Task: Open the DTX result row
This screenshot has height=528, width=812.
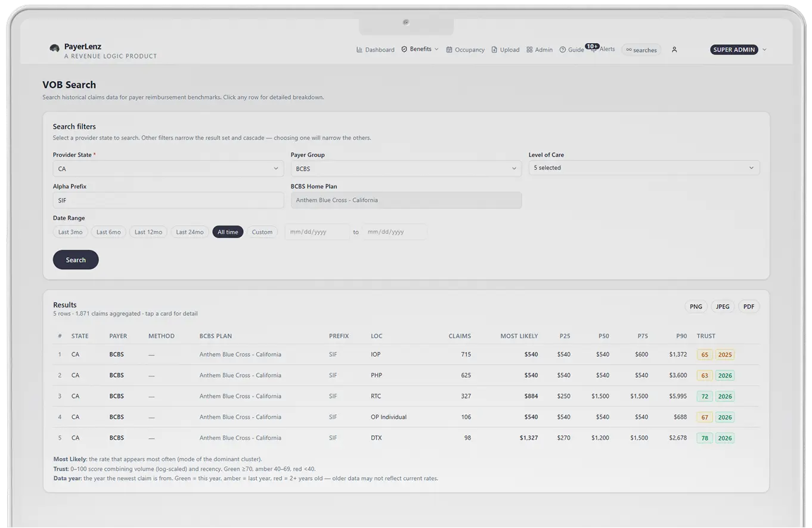Action: [x=406, y=438]
